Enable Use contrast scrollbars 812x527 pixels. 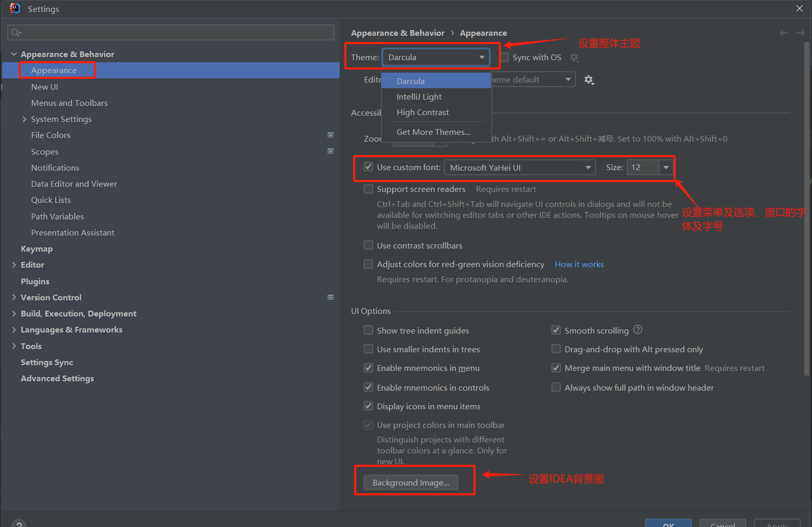[368, 245]
